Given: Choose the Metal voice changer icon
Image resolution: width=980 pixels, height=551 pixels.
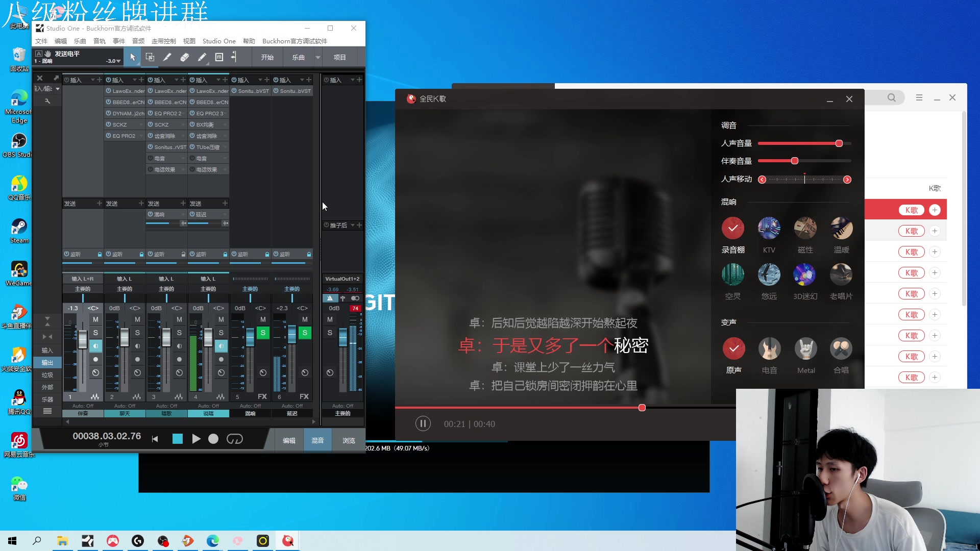Looking at the screenshot, I should [805, 348].
